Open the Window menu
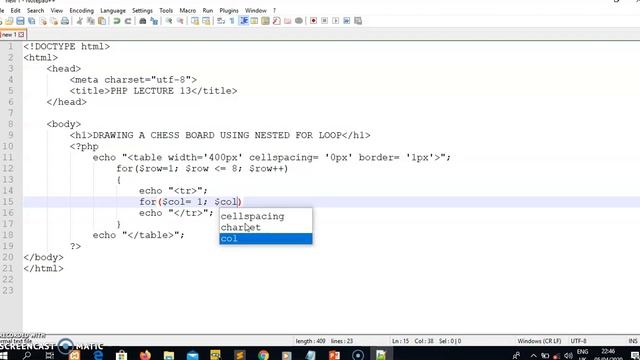Screen dimensions: 640x360 coord(256,10)
